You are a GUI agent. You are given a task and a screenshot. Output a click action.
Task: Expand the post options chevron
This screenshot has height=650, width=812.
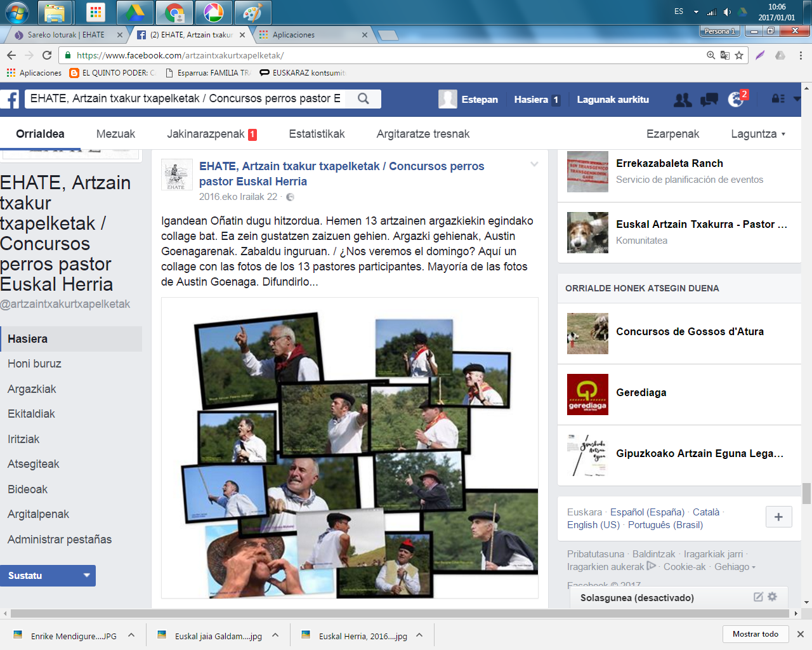click(x=534, y=164)
